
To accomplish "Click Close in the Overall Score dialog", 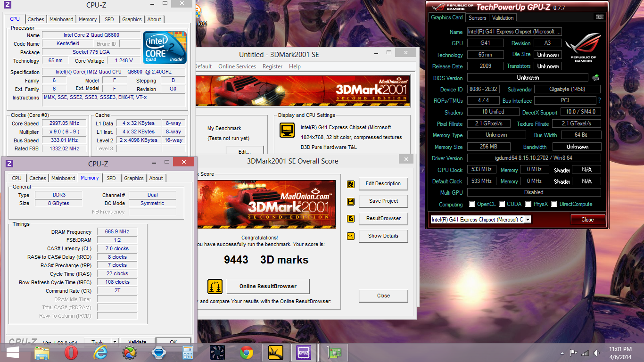I will coord(383,296).
